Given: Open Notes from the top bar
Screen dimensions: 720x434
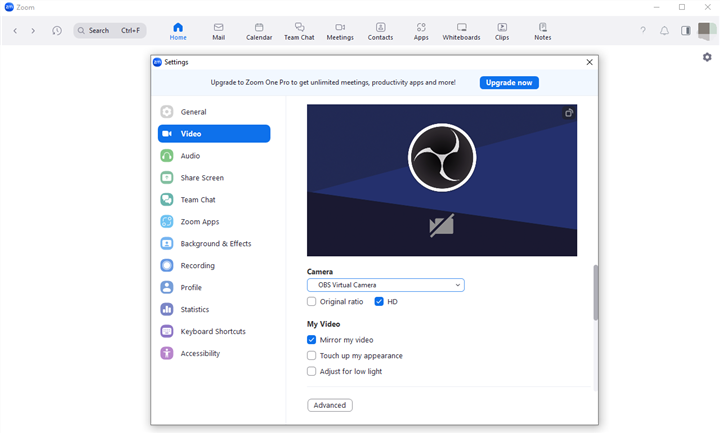Looking at the screenshot, I should coord(543,31).
